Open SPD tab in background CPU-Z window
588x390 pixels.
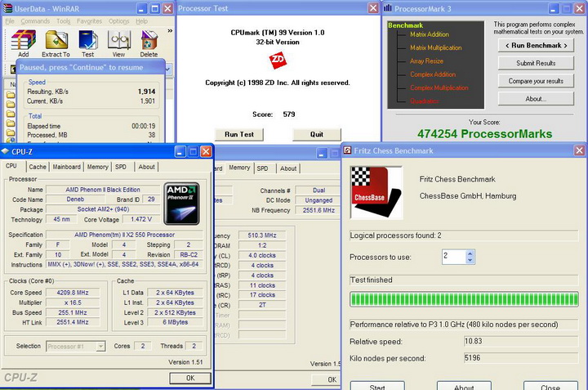point(262,168)
